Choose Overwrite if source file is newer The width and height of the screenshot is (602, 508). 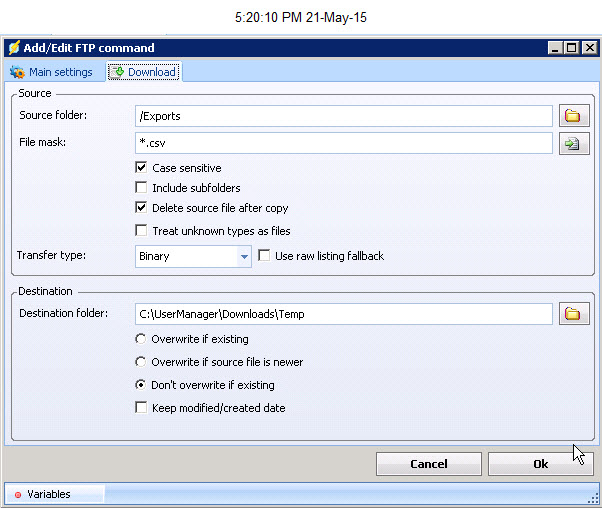coord(141,362)
